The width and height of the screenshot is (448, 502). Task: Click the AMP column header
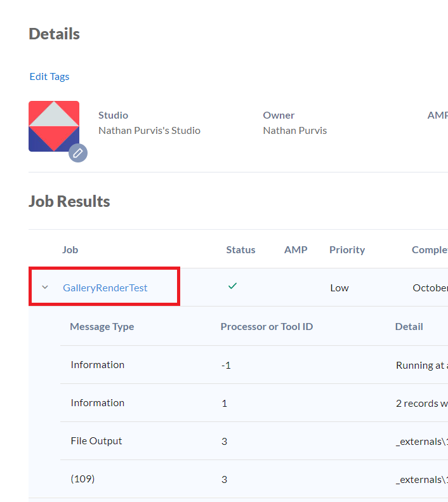click(x=296, y=249)
